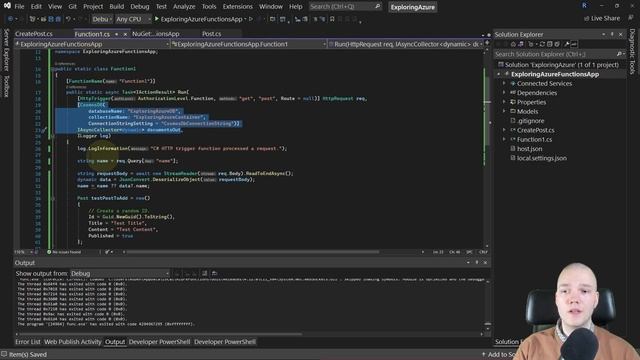
Task: Pin the Output panel
Action: tap(476, 262)
